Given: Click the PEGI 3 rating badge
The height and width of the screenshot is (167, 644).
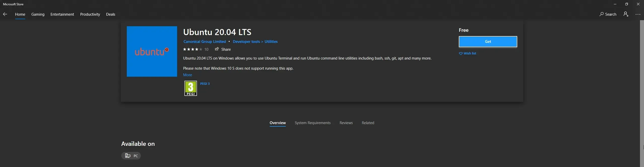Looking at the screenshot, I should [191, 88].
